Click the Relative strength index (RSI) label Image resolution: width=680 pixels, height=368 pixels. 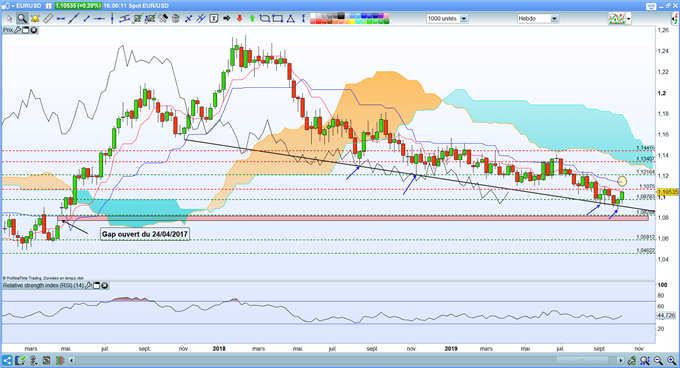[43, 286]
